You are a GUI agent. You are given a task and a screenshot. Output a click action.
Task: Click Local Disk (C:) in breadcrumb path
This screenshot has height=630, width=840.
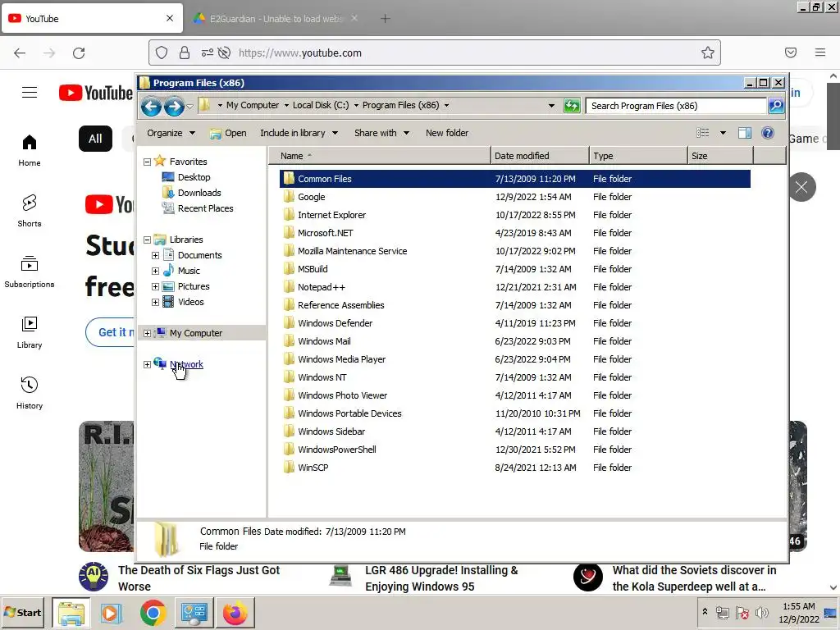tap(321, 105)
